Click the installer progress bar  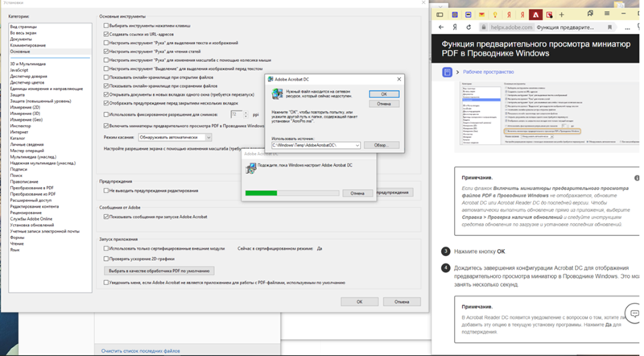coord(292,192)
